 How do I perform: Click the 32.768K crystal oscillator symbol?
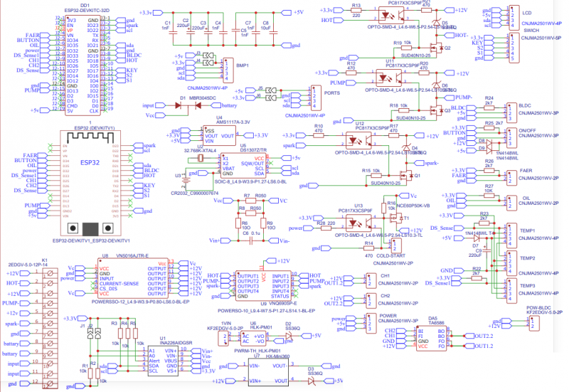pos(202,159)
